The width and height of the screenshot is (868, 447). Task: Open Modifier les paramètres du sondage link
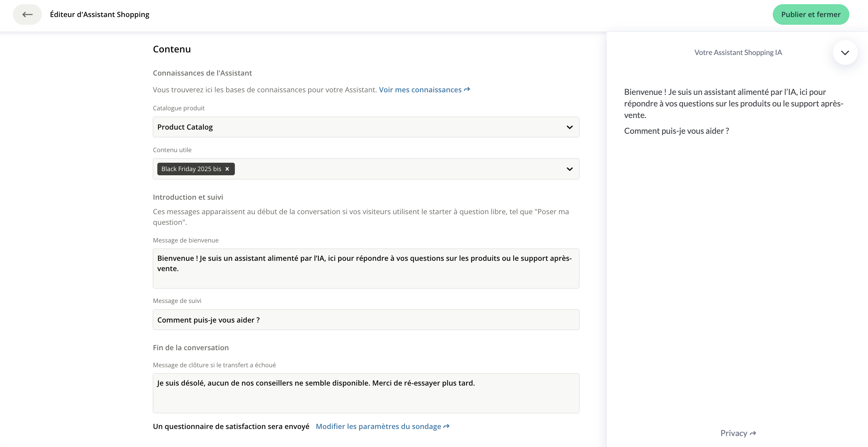[378, 426]
